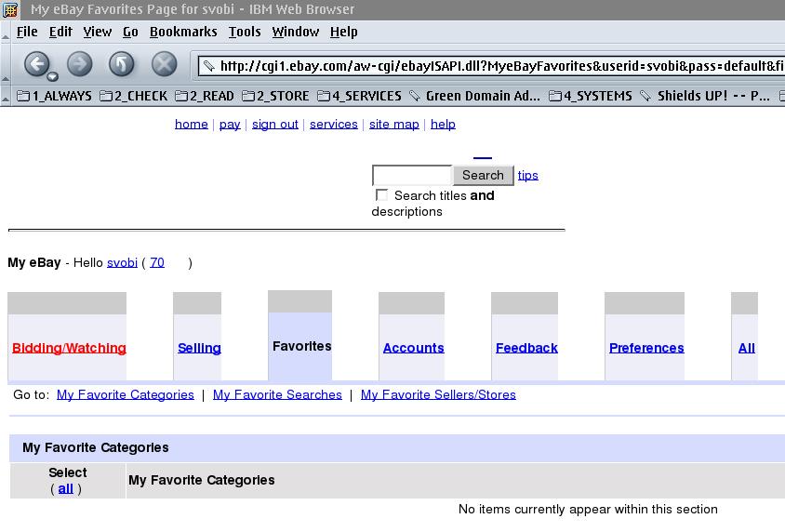This screenshot has height=532, width=785.
Task: Click the Forward navigation arrow button
Action: [x=79, y=64]
